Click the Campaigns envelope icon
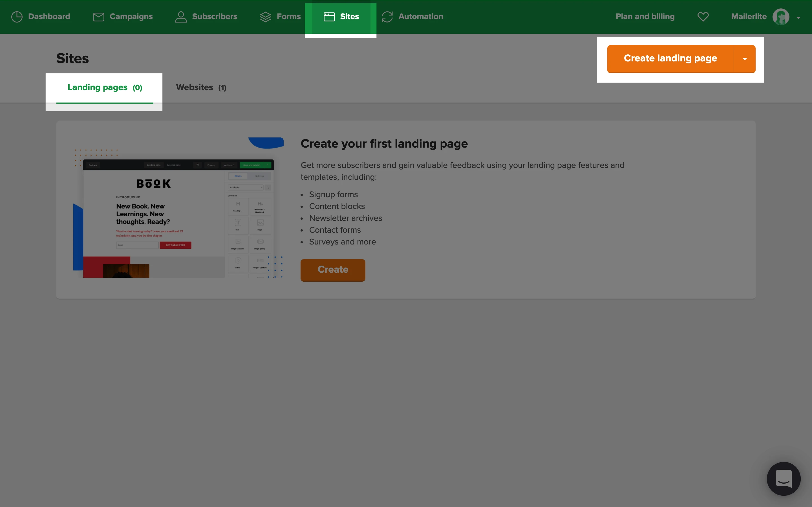Image resolution: width=812 pixels, height=507 pixels. click(x=98, y=17)
